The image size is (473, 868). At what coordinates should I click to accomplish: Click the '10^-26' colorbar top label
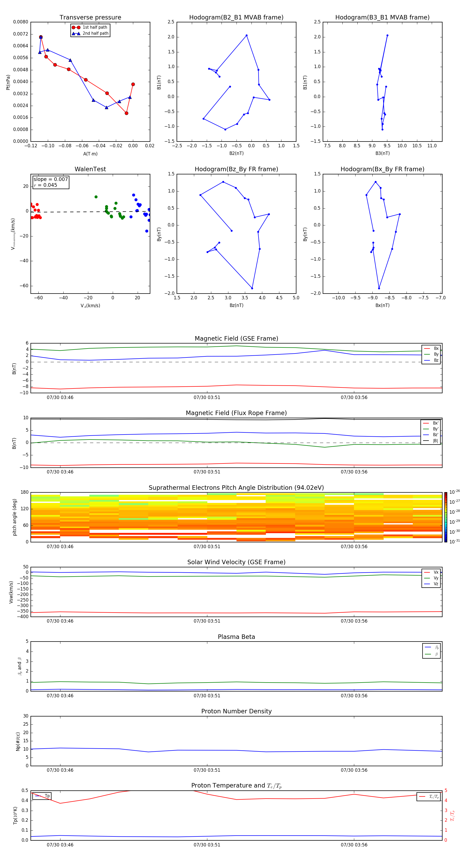[x=455, y=492]
